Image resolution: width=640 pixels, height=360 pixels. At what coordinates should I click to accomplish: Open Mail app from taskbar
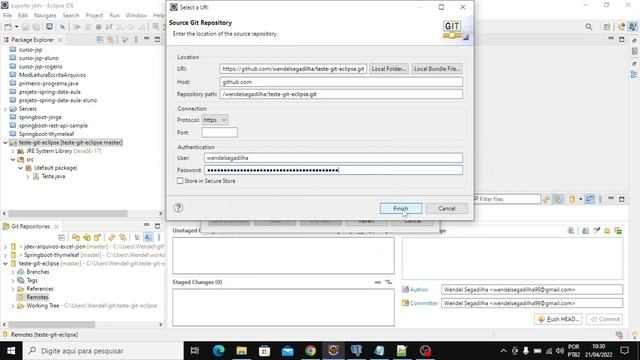[288, 351]
